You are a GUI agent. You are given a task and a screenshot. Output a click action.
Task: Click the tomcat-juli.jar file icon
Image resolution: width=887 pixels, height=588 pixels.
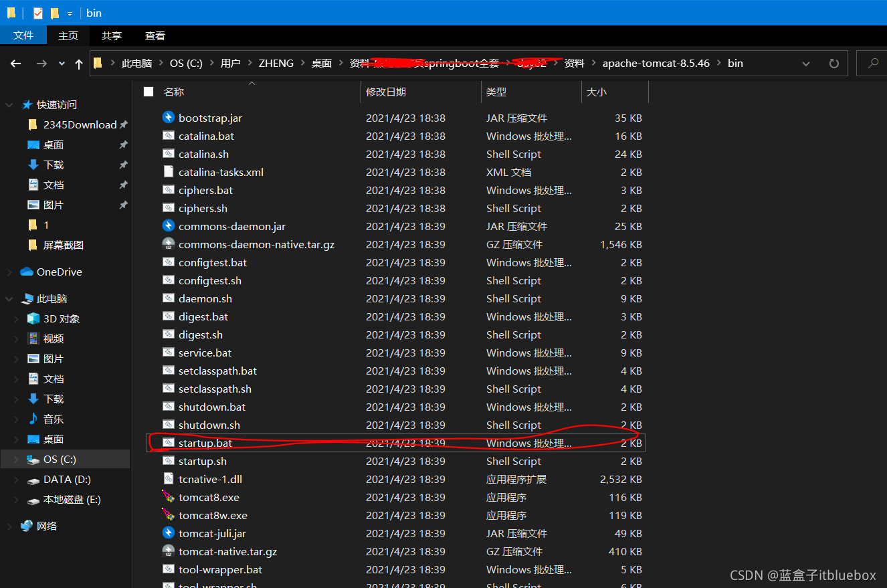[x=169, y=533]
